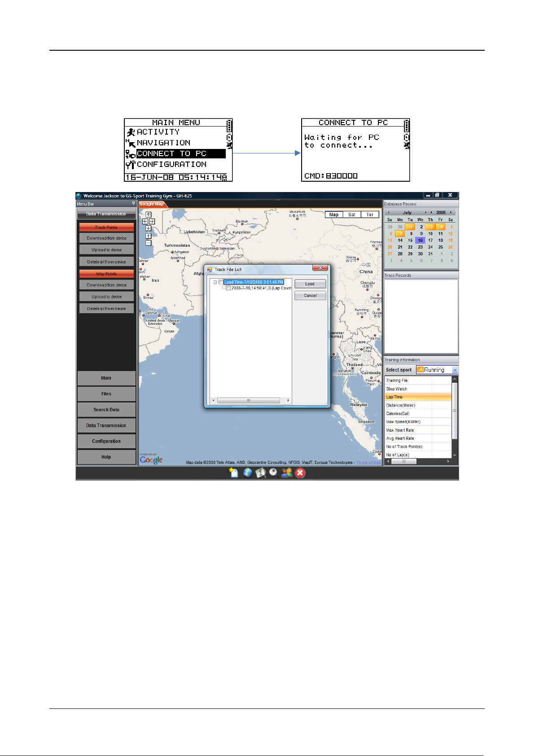Open the Configuration menu section
The width and height of the screenshot is (535, 756).
pyautogui.click(x=106, y=441)
